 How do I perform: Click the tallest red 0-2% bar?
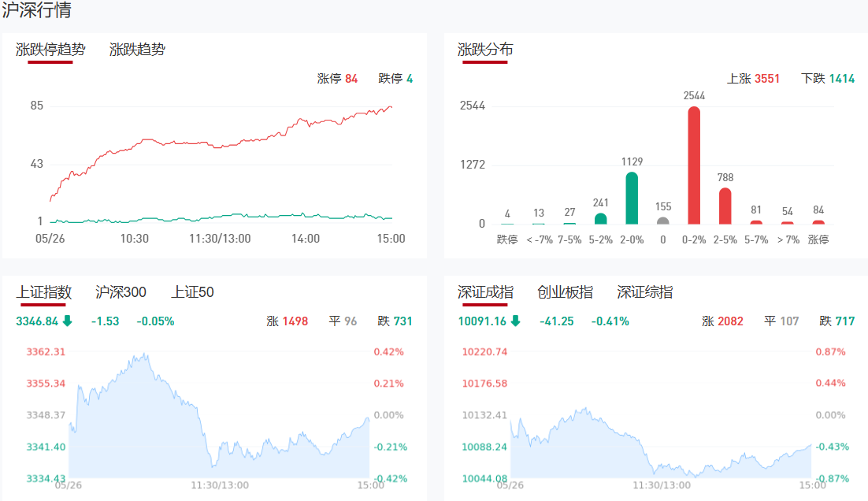694,165
